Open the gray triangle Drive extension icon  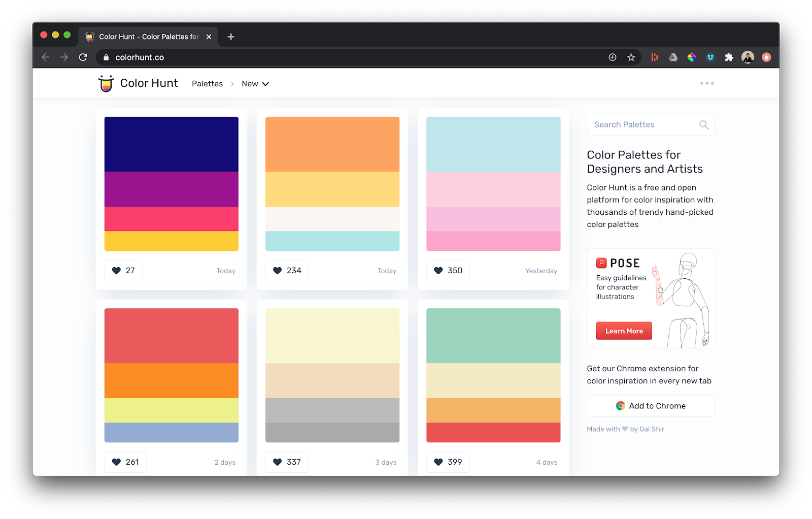(x=673, y=57)
